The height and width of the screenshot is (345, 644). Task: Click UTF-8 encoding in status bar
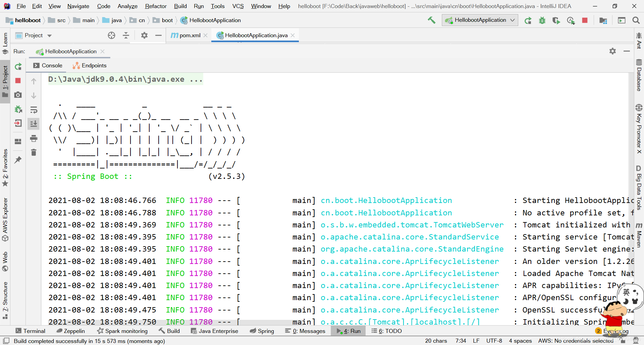(494, 341)
